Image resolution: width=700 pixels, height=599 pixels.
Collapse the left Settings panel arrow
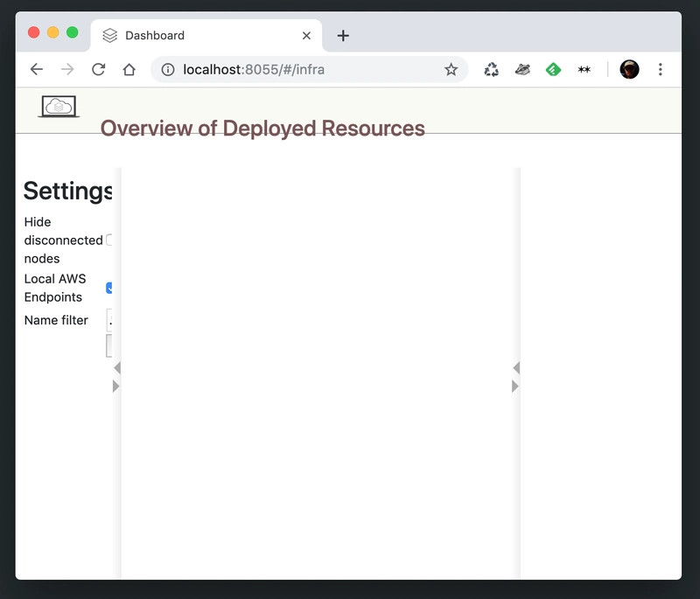coord(117,368)
